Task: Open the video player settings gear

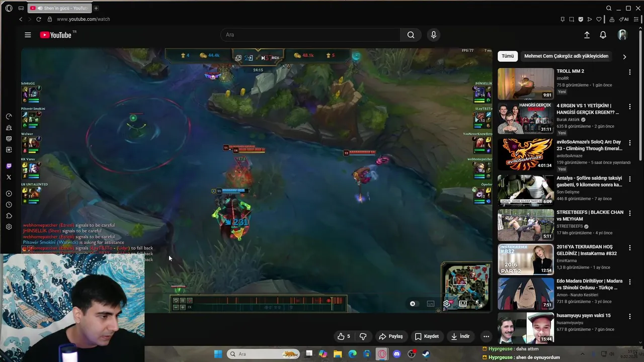Action: click(447, 304)
